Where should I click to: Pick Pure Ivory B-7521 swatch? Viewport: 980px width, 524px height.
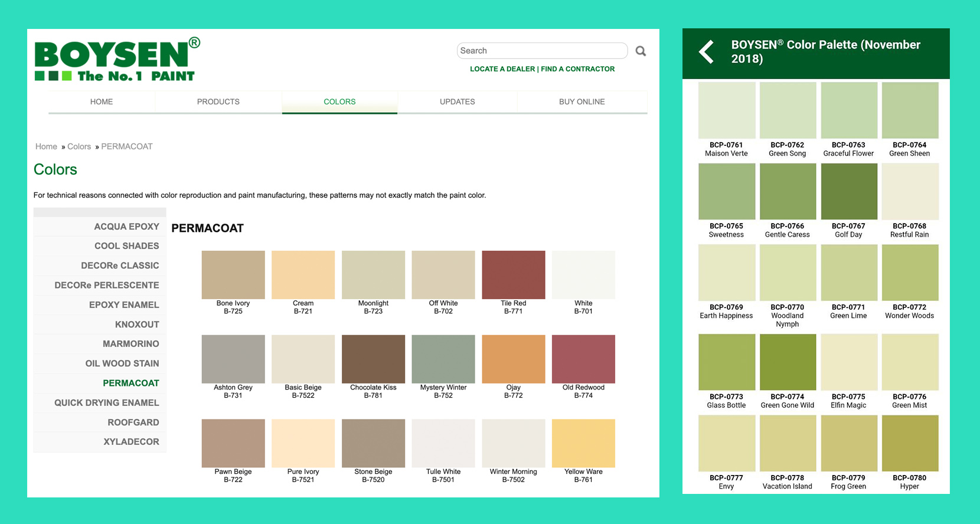[x=303, y=444]
